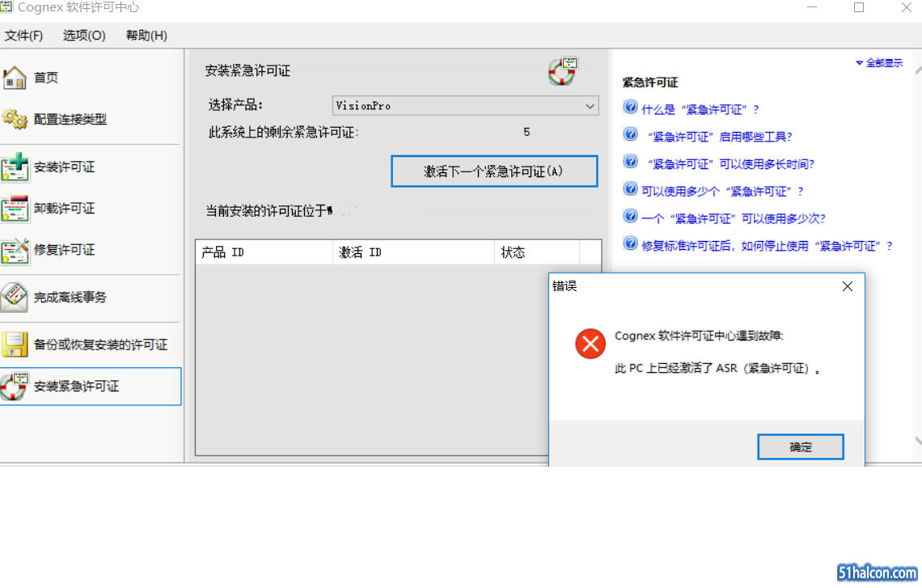This screenshot has width=922, height=588.
Task: Click the 完成离线事务 envelope icon
Action: point(15,297)
